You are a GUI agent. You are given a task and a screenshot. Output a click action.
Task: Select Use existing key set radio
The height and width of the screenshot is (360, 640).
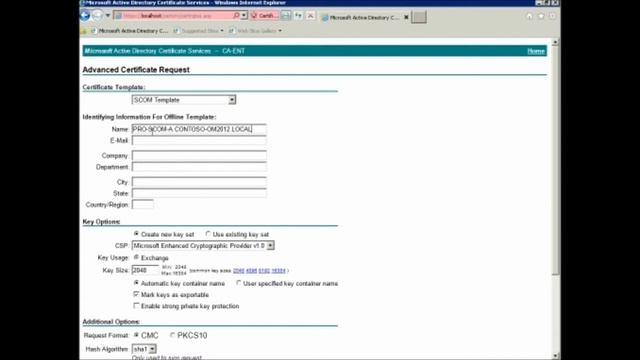[x=208, y=234]
